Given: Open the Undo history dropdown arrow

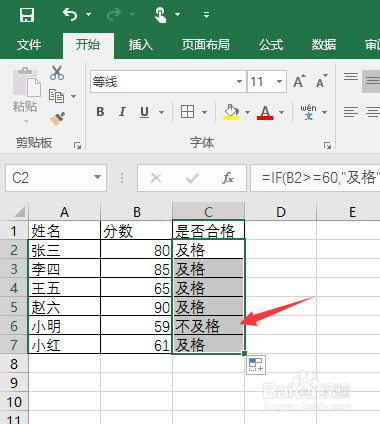Looking at the screenshot, I should 88,15.
